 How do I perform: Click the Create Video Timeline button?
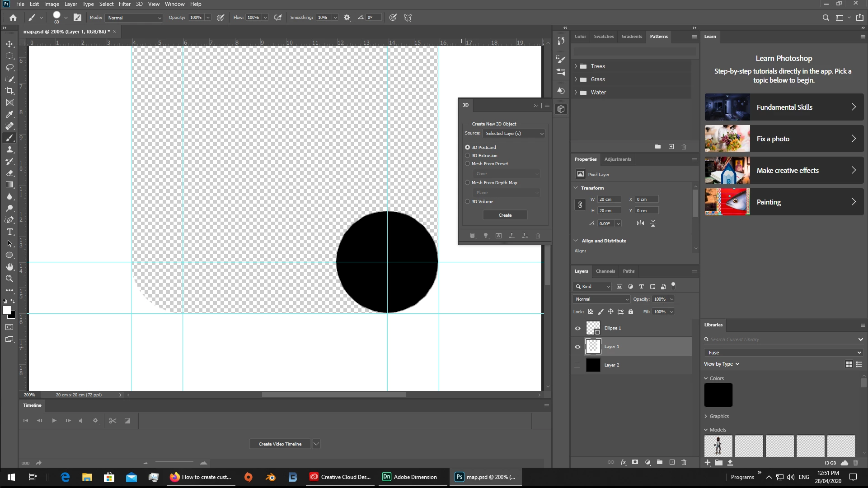(x=280, y=444)
